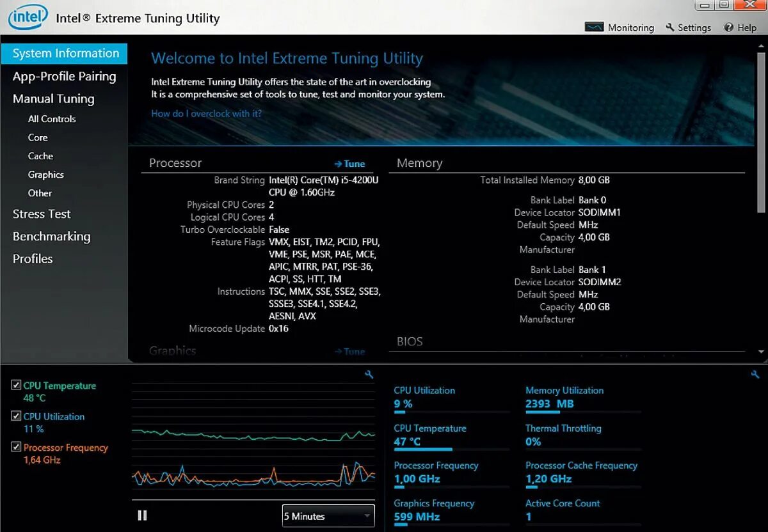Image resolution: width=768 pixels, height=532 pixels.
Task: Uncheck the CPU Temperature checkbox
Action: 16,385
